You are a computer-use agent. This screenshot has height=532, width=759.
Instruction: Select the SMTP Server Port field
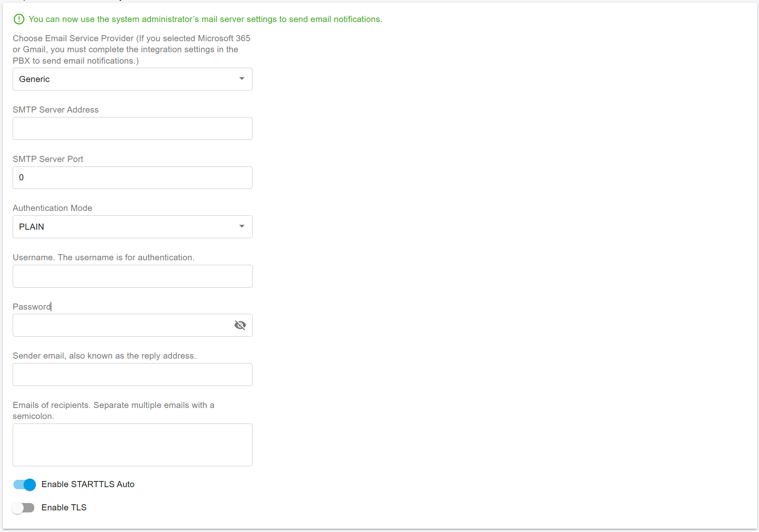(132, 177)
